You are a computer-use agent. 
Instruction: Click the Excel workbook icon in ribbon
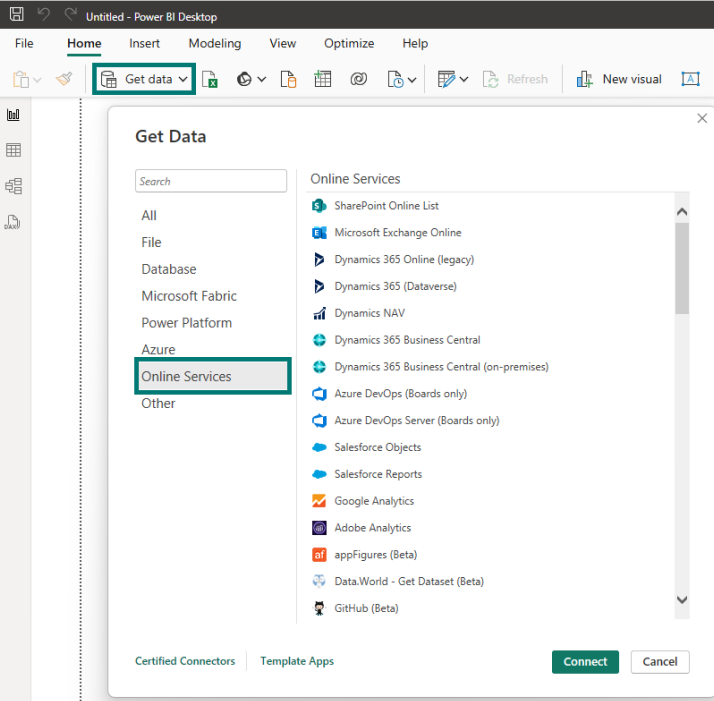point(210,79)
